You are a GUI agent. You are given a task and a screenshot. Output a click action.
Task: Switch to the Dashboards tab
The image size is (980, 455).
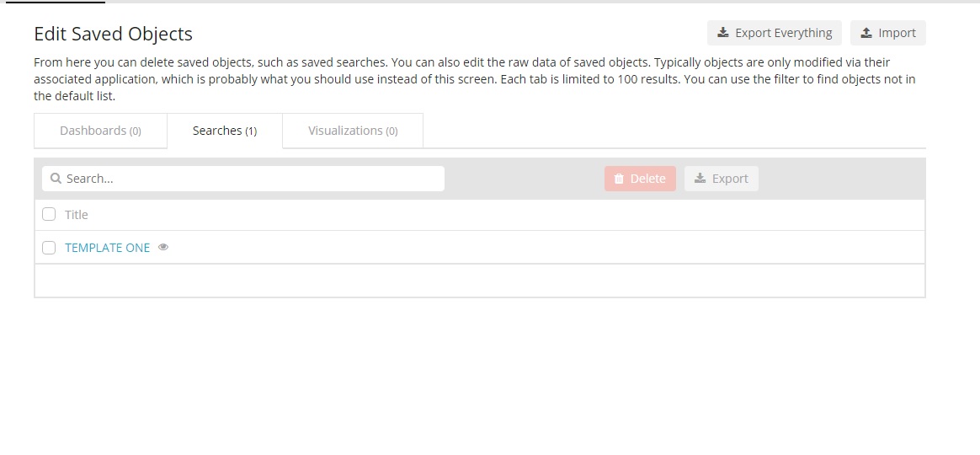(x=101, y=131)
